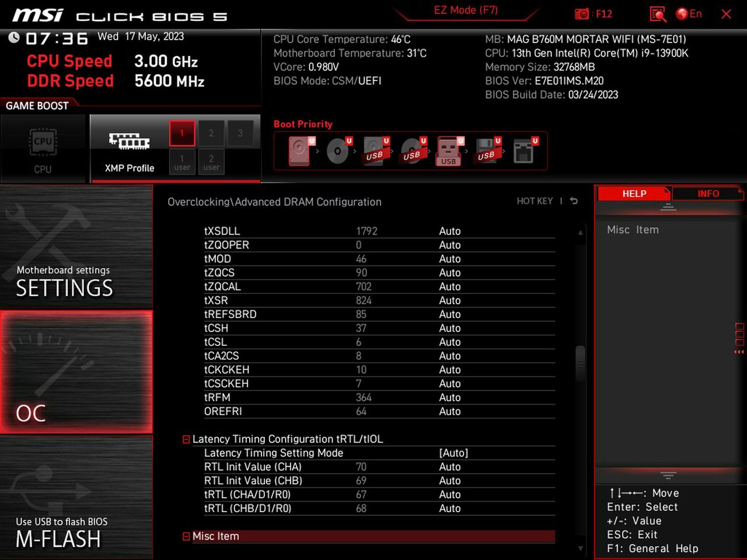Open the HOT KEY menu
747x560 pixels.
coord(535,201)
